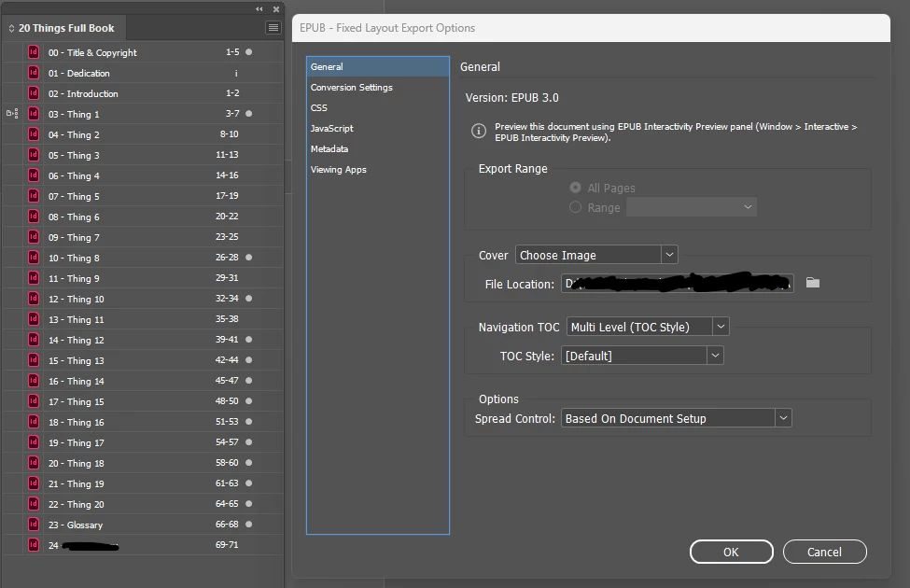Close the Book panel with X icon

276,8
